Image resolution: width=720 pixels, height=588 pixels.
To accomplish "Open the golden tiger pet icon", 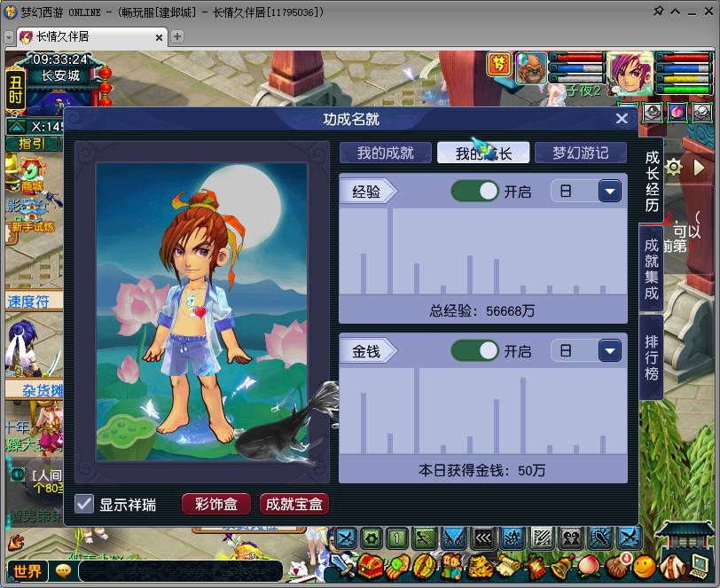I will tap(481, 567).
